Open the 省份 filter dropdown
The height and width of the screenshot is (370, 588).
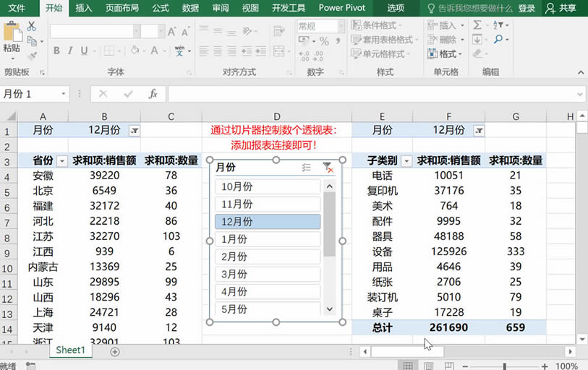click(x=62, y=161)
